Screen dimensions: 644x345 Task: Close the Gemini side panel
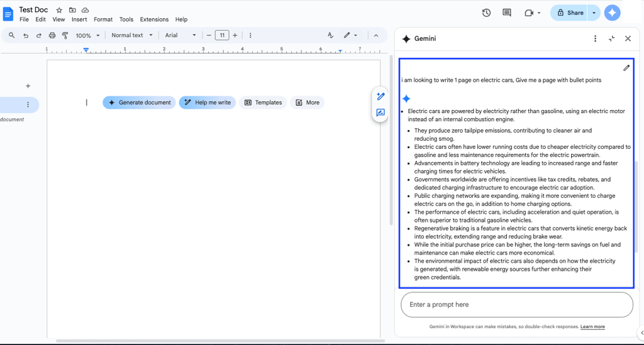[x=628, y=38]
